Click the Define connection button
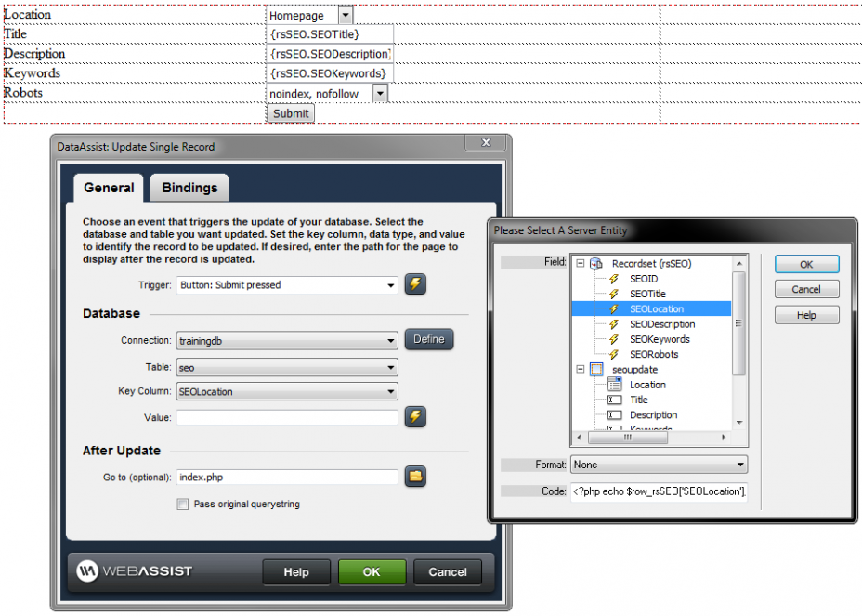 pyautogui.click(x=429, y=339)
